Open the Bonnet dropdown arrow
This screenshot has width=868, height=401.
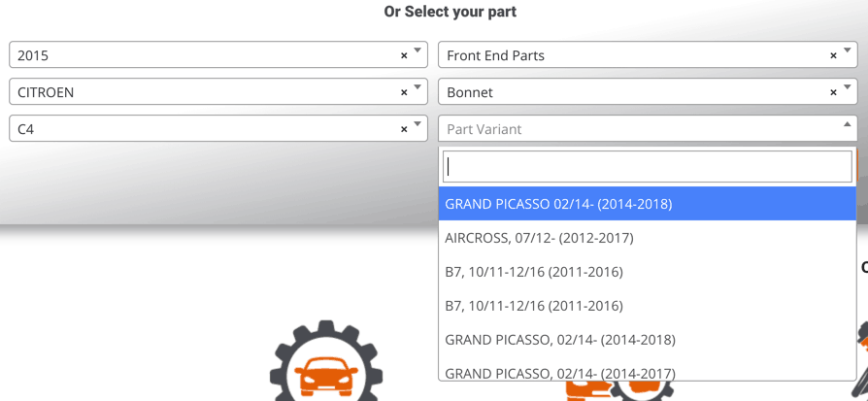point(847,87)
